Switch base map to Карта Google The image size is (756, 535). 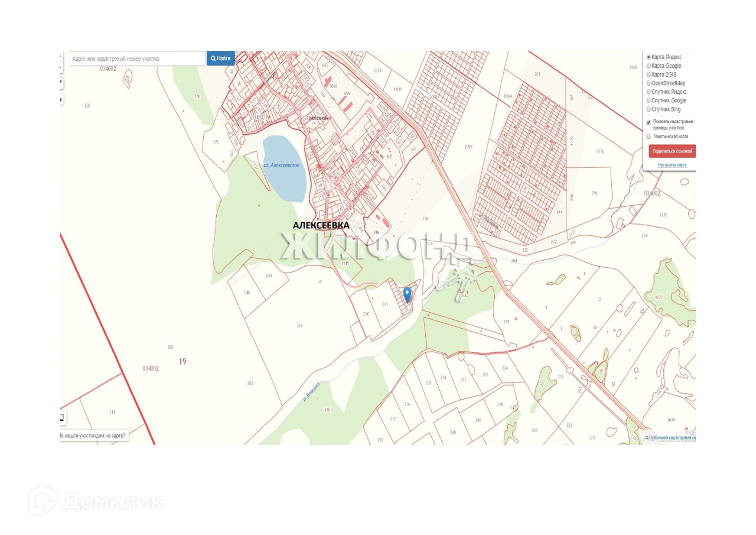tap(649, 66)
